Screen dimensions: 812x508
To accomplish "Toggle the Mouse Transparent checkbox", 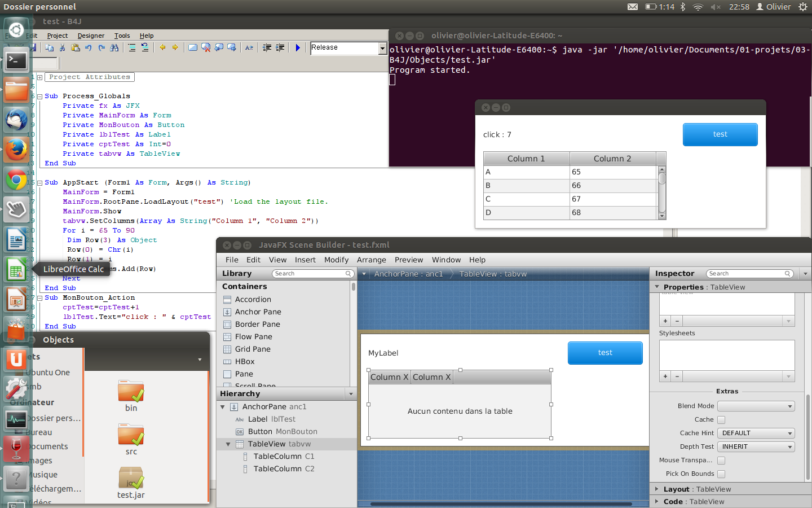I will (721, 461).
